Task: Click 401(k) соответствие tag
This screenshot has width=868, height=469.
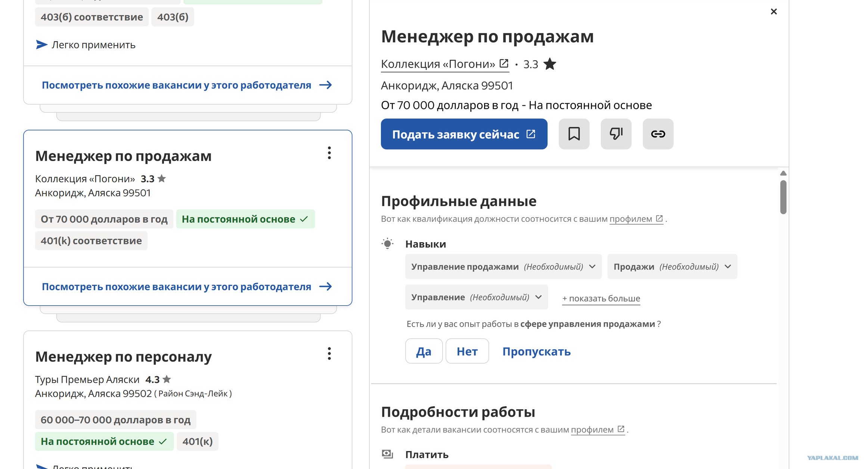Action: pyautogui.click(x=91, y=241)
